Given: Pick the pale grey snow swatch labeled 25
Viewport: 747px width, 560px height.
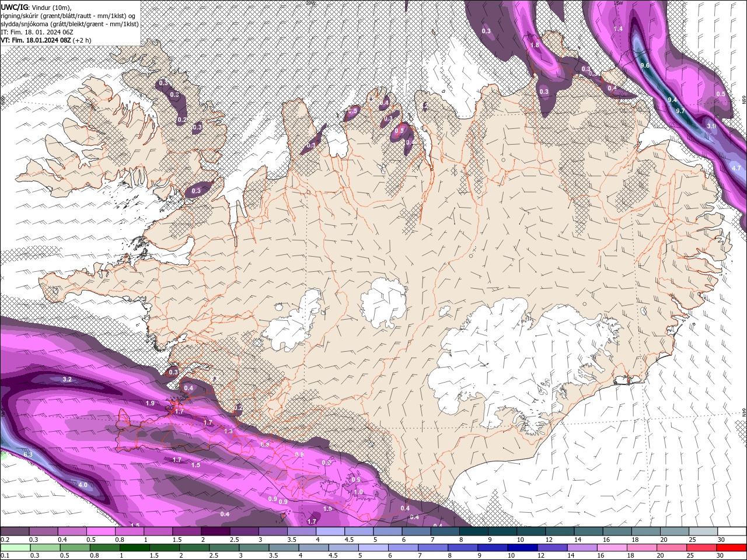Looking at the screenshot, I should 703,531.
